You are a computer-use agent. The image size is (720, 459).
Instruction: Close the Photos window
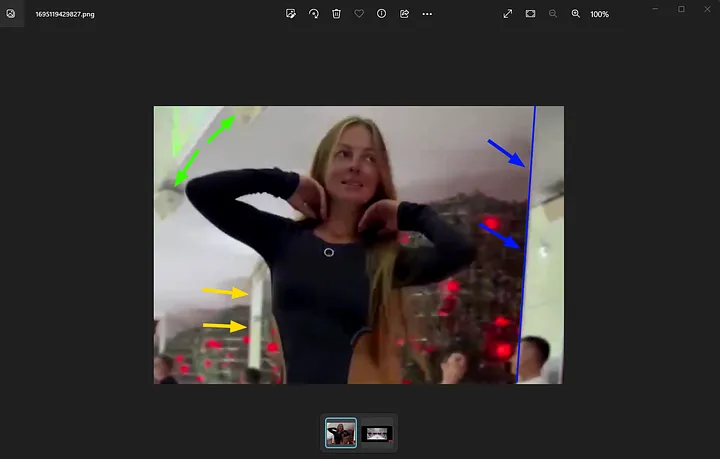707,9
